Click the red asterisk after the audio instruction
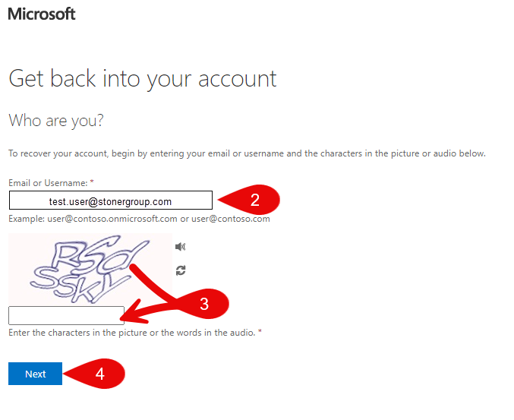The image size is (514, 420). pyautogui.click(x=260, y=331)
